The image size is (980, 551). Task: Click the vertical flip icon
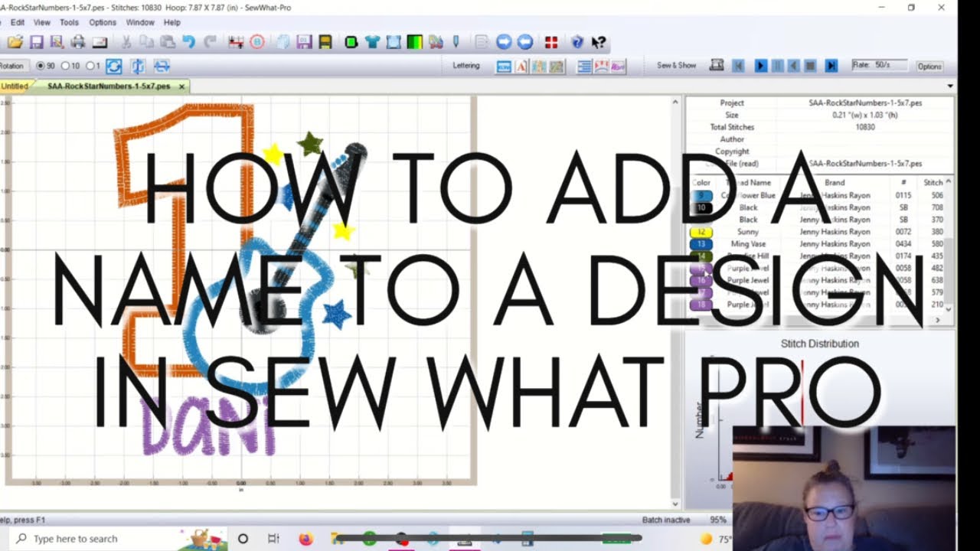click(138, 67)
